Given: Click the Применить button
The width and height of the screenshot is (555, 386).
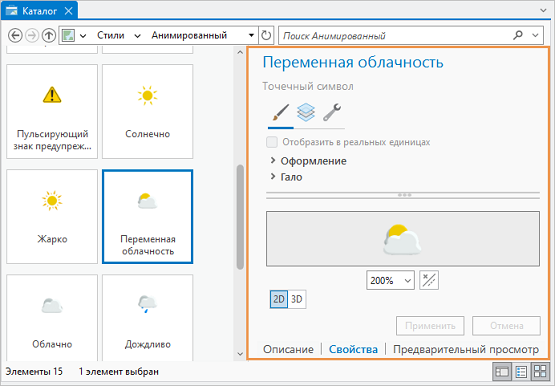Looking at the screenshot, I should 430,325.
